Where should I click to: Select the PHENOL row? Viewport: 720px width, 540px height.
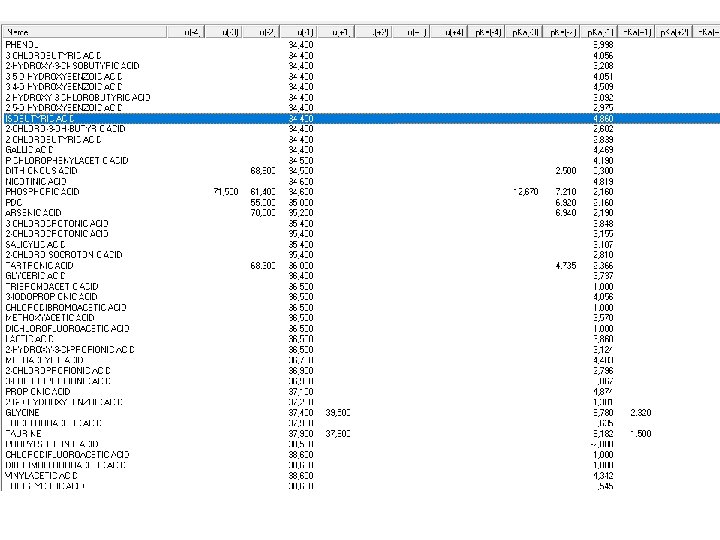(x=362, y=45)
